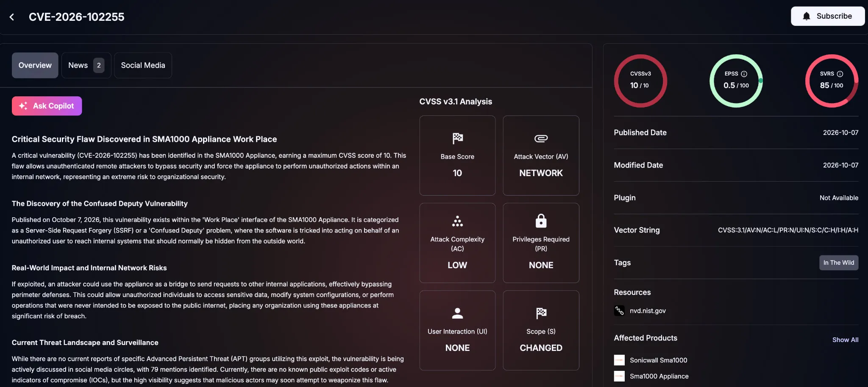This screenshot has height=387, width=868.
Task: Show all affected products
Action: point(845,340)
